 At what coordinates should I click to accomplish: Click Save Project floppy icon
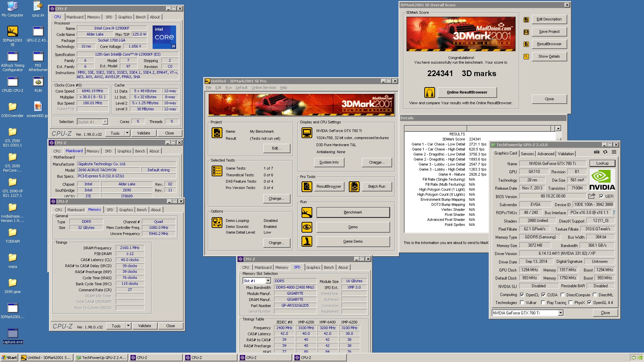(x=526, y=32)
